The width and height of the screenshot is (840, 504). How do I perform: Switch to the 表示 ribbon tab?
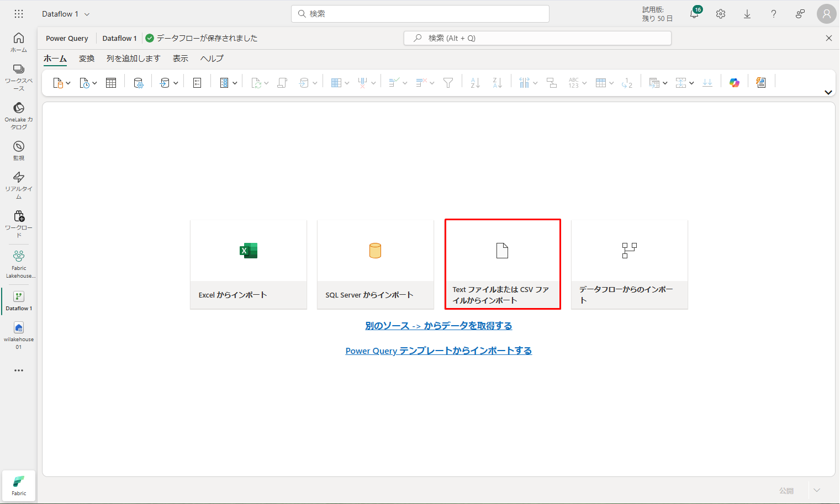[181, 59]
